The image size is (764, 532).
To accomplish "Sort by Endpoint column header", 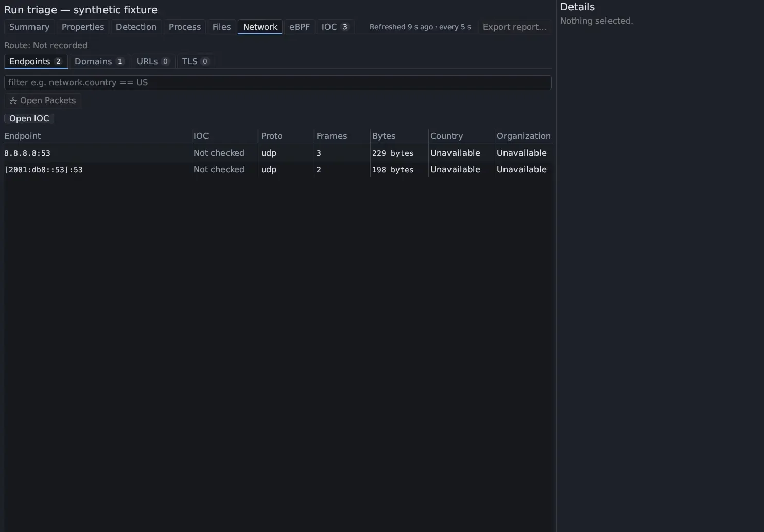I will 98,136.
